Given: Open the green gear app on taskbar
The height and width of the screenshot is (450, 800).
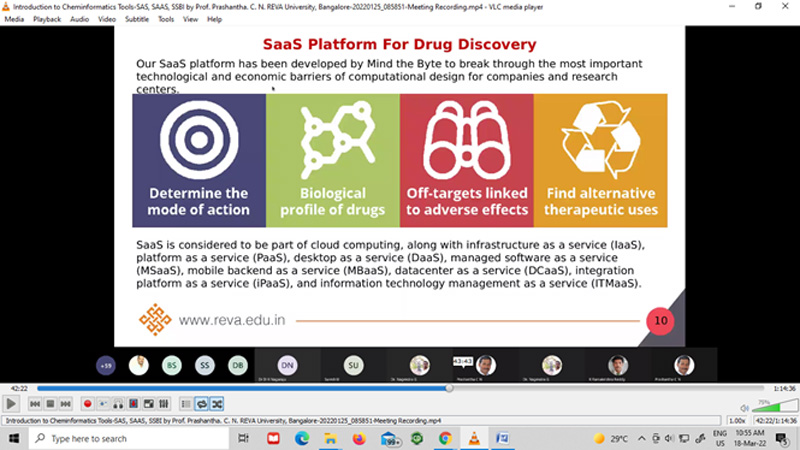Looking at the screenshot, I should [417, 439].
